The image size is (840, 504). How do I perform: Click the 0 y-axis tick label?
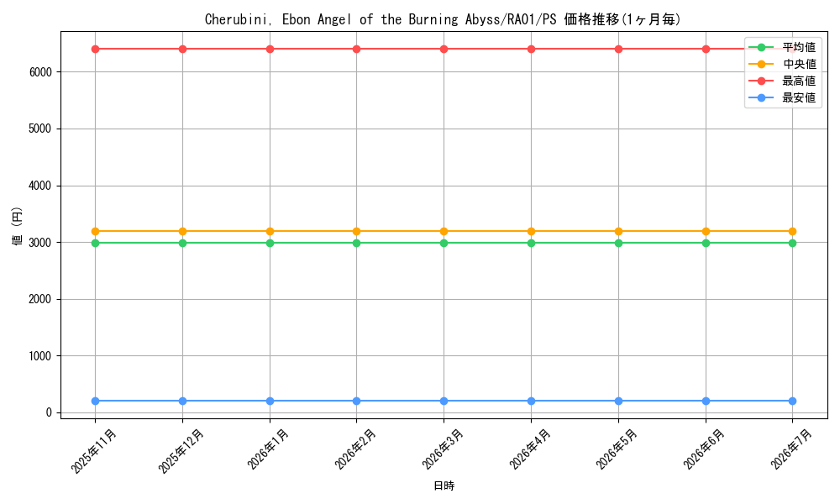coord(50,413)
